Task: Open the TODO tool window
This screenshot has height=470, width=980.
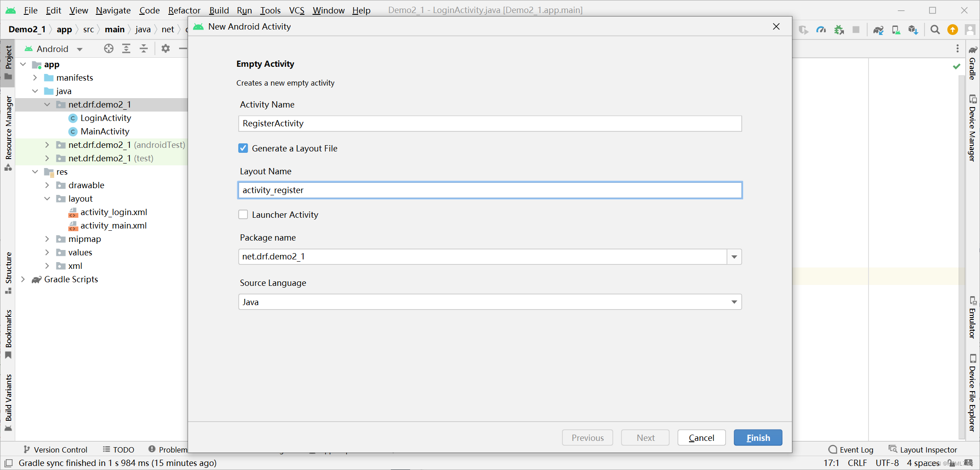Action: click(x=119, y=449)
